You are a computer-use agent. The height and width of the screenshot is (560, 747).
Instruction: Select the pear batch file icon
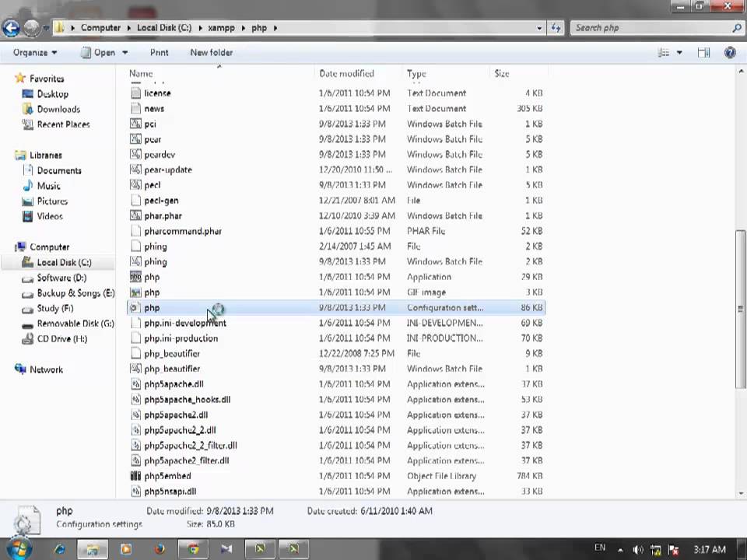click(135, 139)
